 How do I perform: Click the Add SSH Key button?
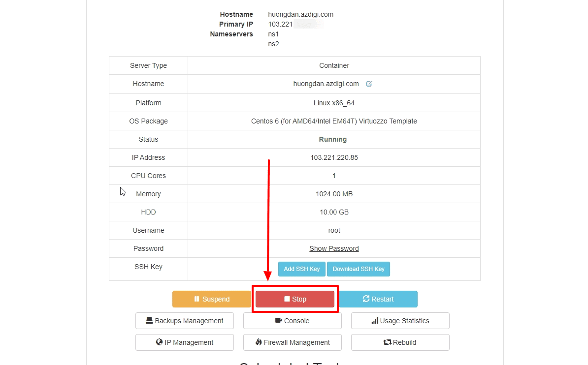(x=302, y=269)
